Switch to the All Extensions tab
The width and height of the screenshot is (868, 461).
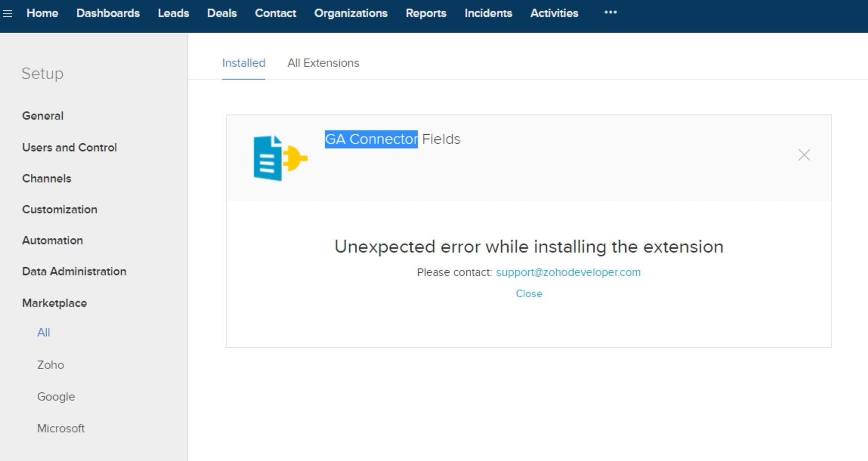click(323, 63)
